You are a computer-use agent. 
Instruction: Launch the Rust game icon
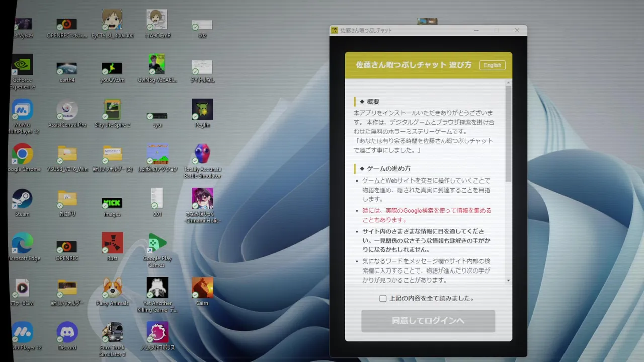tap(112, 244)
